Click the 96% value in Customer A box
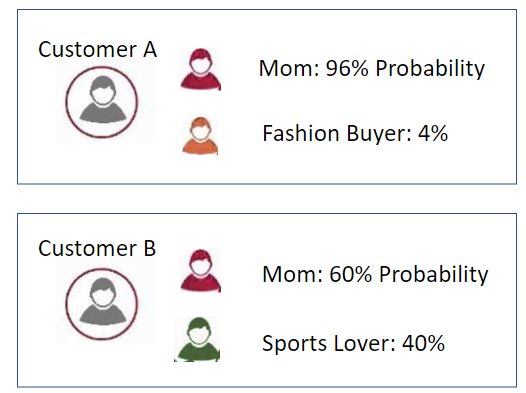526x393 pixels. 347,68
